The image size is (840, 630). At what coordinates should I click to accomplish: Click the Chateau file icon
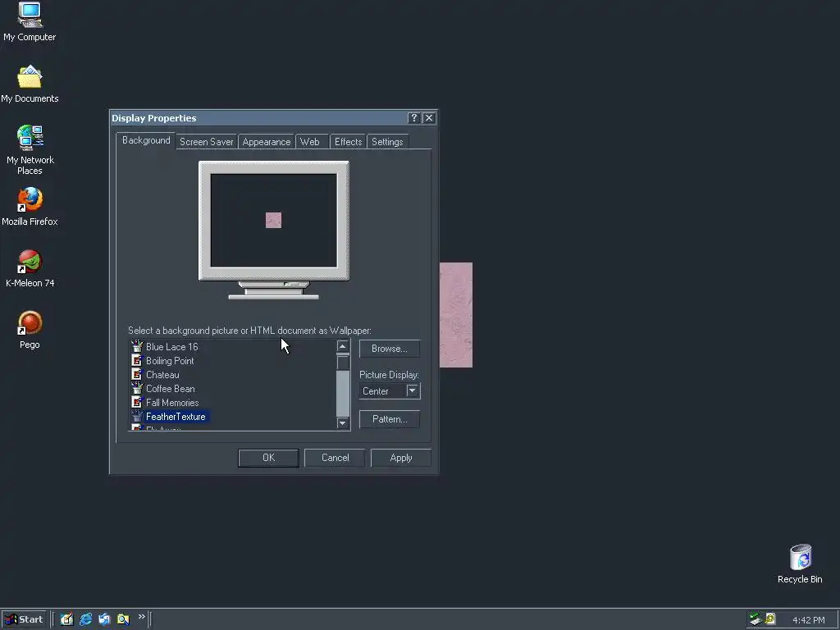[137, 374]
